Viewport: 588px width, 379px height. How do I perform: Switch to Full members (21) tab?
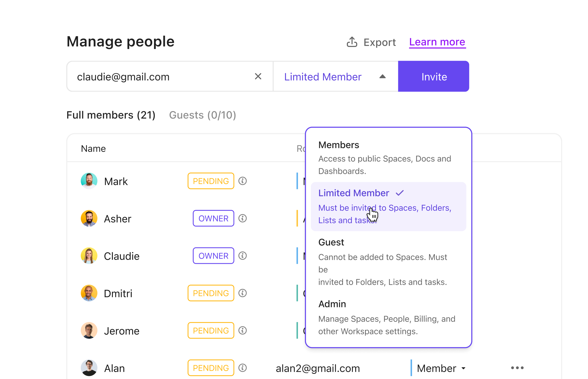(111, 115)
